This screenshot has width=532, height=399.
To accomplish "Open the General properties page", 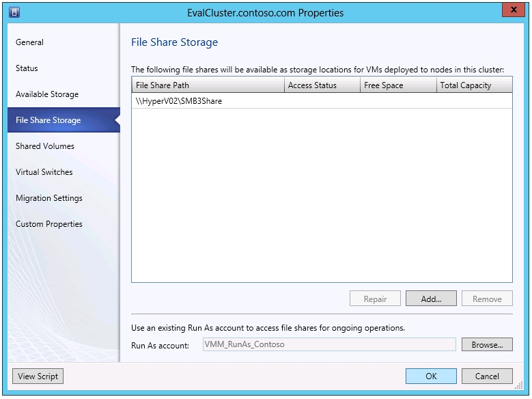I will coord(29,42).
